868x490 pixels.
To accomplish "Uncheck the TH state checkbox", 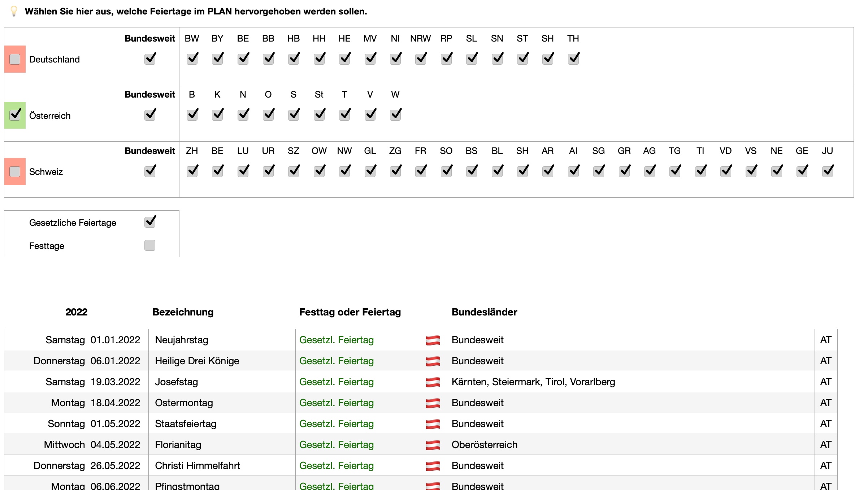I will 573,59.
